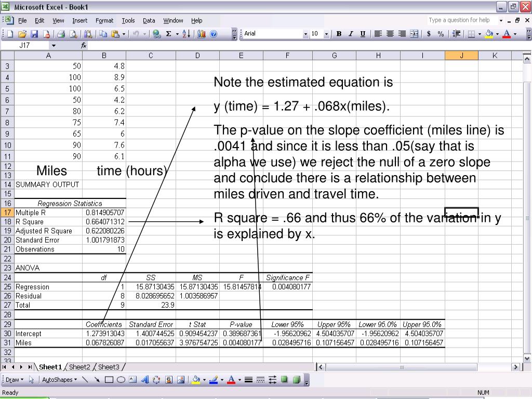Select the Line drawing tool

[x=85, y=380]
